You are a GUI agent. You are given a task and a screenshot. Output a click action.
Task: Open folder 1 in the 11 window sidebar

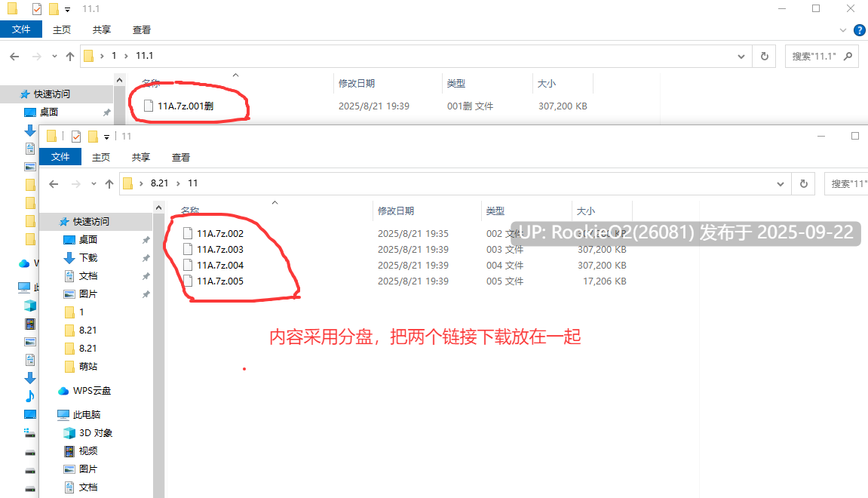click(81, 312)
